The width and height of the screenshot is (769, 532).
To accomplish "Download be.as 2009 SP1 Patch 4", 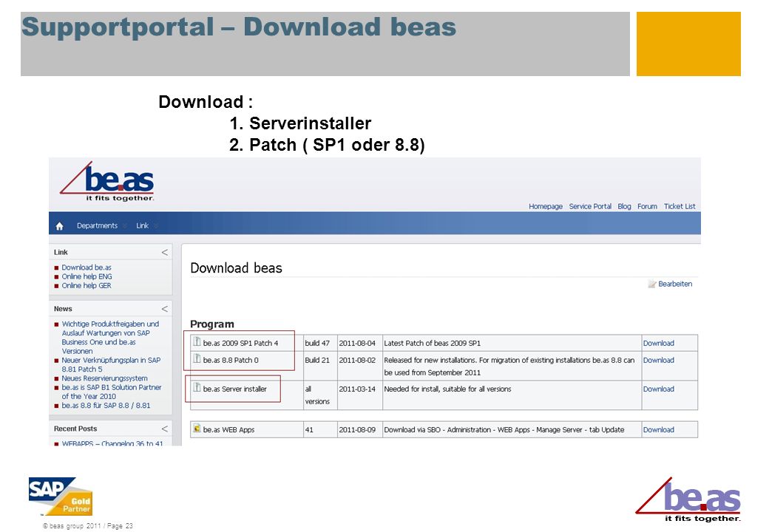I will 658,344.
